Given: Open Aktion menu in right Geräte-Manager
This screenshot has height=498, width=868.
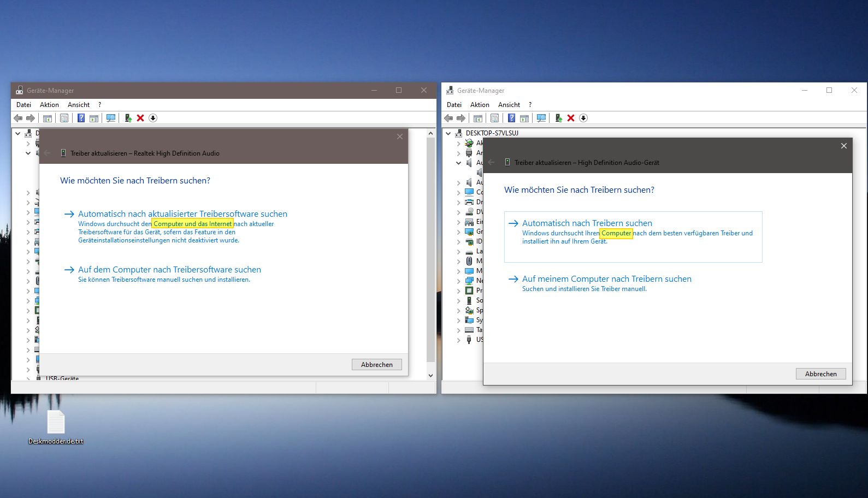Looking at the screenshot, I should (480, 105).
